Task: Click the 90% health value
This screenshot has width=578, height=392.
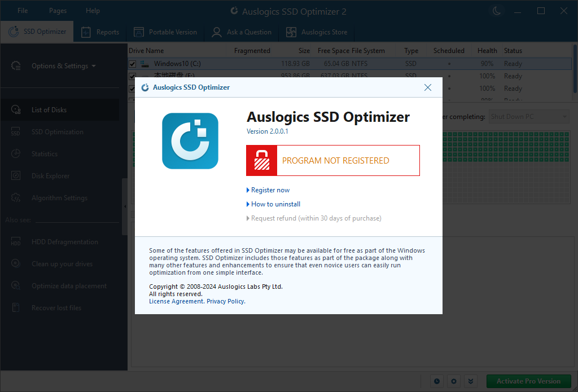Action: point(487,64)
